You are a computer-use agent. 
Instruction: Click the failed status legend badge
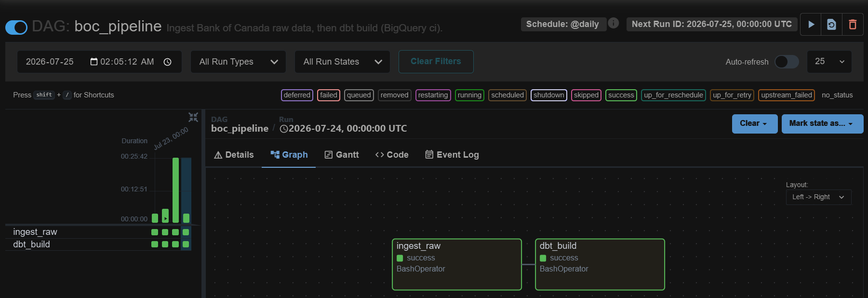(329, 95)
